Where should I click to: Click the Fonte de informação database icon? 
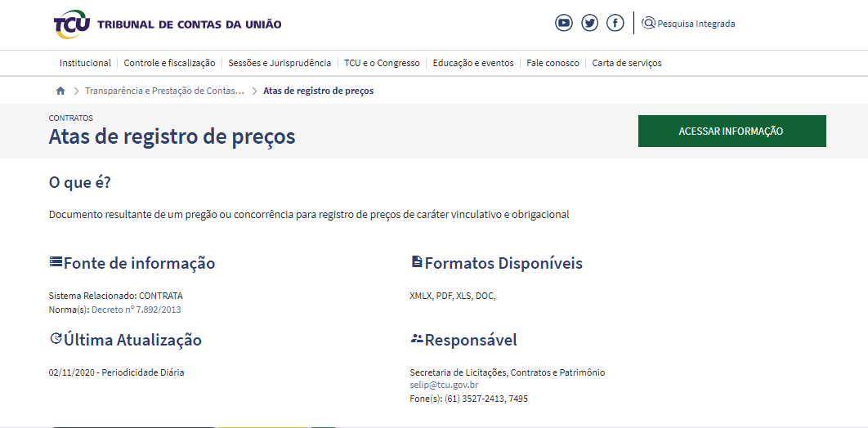coord(56,262)
